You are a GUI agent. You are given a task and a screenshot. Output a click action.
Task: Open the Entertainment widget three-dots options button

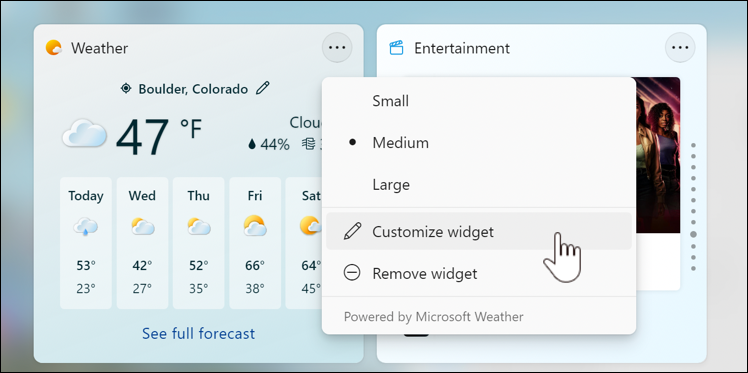(680, 48)
